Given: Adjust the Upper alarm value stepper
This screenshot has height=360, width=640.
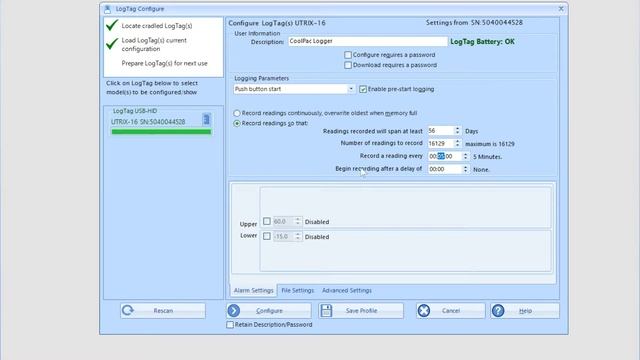Looking at the screenshot, I should point(298,221).
